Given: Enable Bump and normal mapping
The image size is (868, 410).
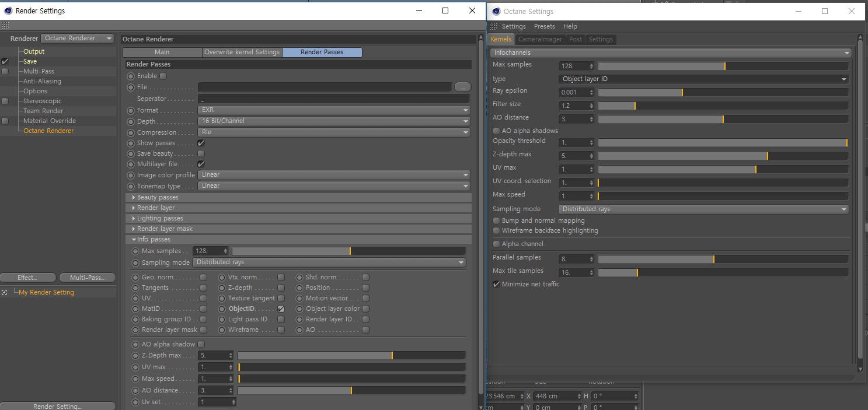Looking at the screenshot, I should coord(496,220).
